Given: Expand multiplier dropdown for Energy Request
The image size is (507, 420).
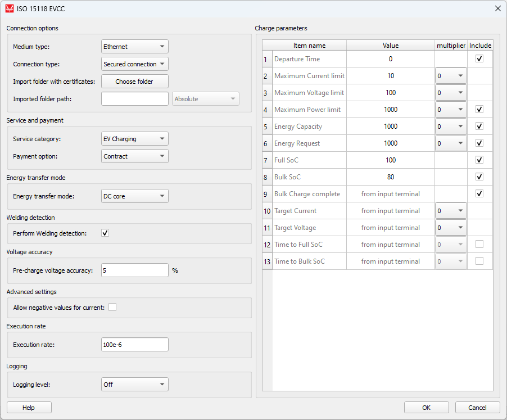Looking at the screenshot, I should (451, 143).
